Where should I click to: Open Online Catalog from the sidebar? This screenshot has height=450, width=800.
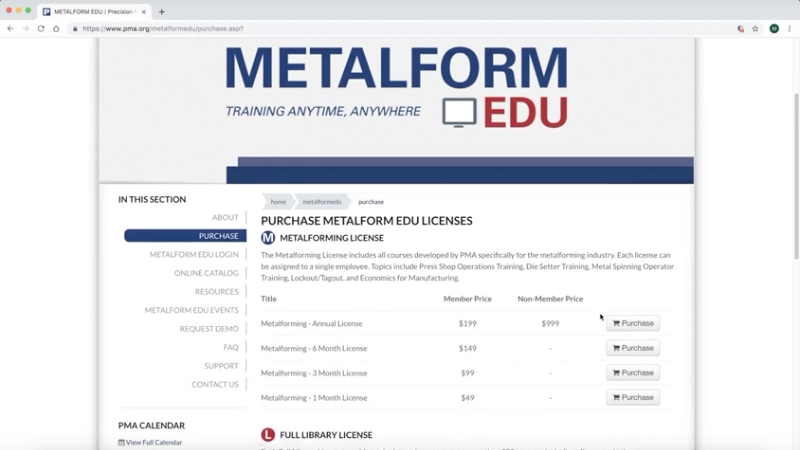pos(206,273)
